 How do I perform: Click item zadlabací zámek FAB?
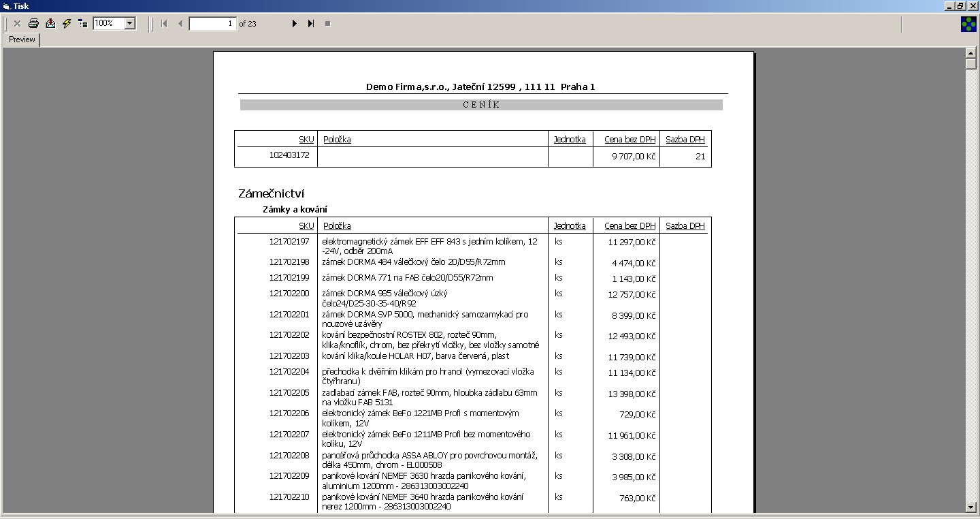coord(429,397)
